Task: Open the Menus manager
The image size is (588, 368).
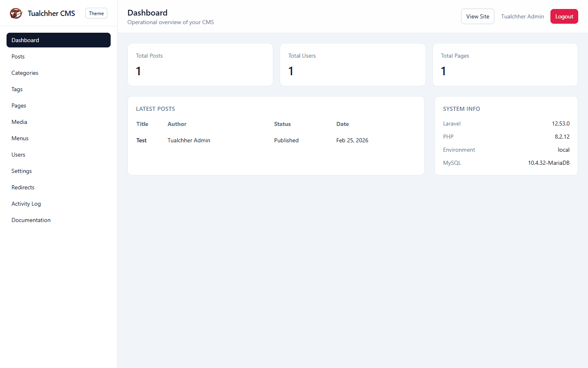Action: point(20,138)
